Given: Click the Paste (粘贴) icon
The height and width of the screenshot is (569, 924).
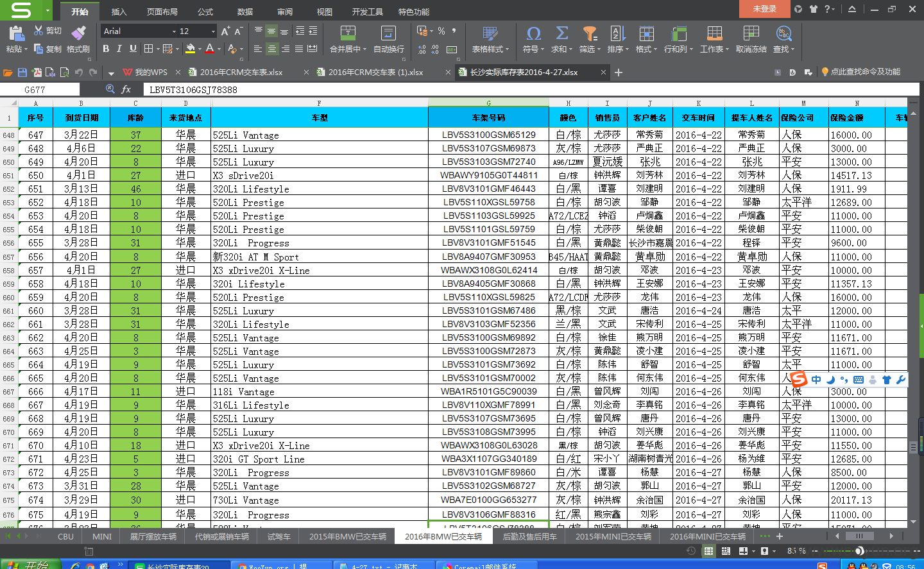Looking at the screenshot, I should pyautogui.click(x=16, y=33).
